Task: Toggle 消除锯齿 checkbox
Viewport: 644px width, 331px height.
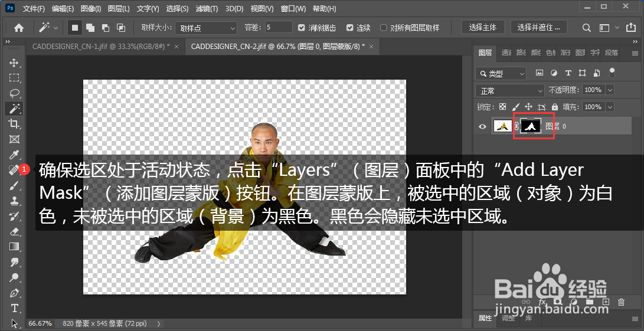Action: (x=302, y=28)
